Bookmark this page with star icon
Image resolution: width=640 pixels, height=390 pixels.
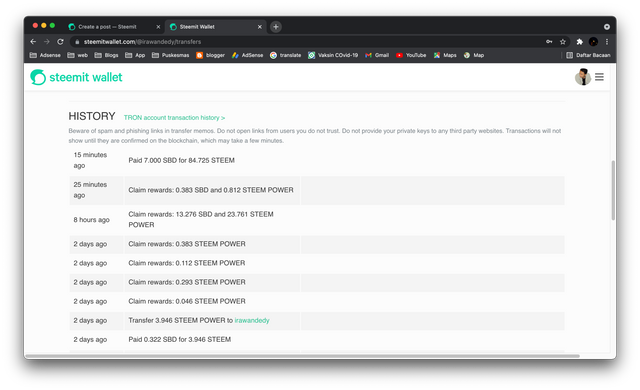tap(563, 42)
